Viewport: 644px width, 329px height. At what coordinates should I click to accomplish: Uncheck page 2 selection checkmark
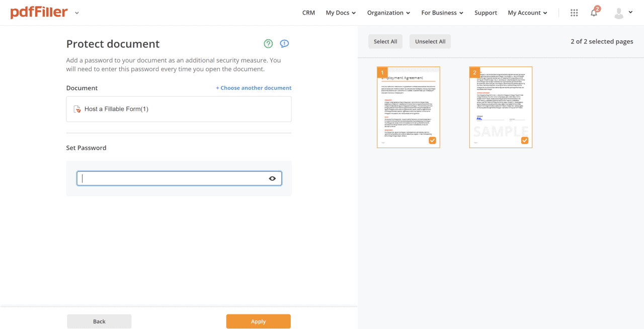pyautogui.click(x=525, y=141)
